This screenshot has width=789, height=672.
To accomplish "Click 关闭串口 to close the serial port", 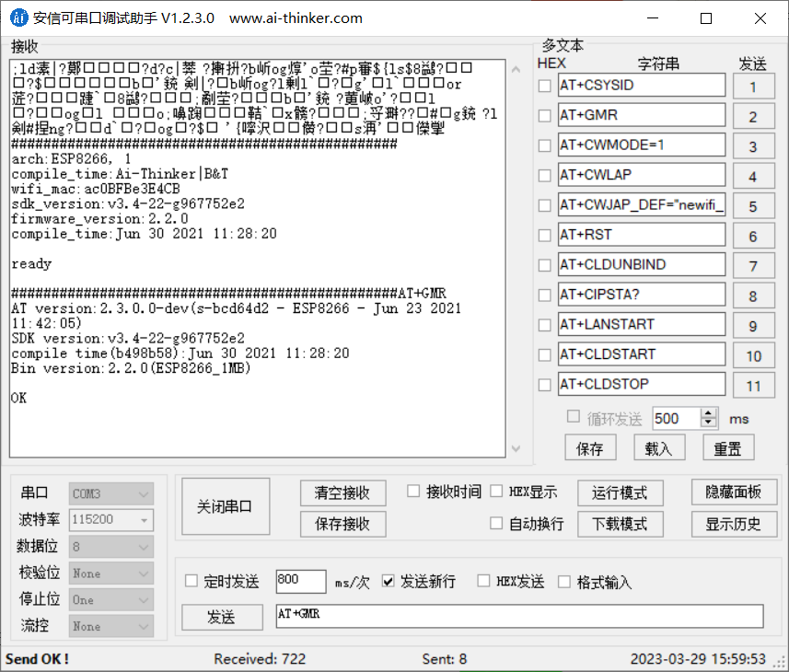I will (225, 505).
